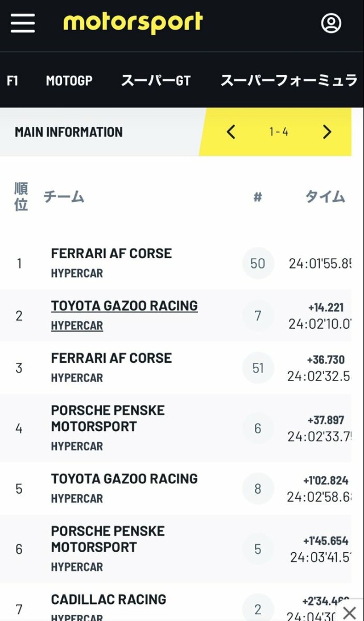This screenshot has width=364, height=621.
Task: Click the motorsport logo
Action: [x=133, y=23]
